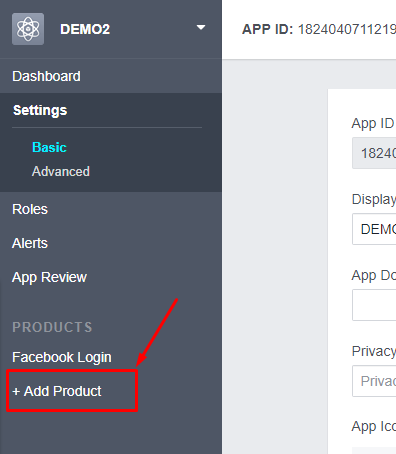Image resolution: width=396 pixels, height=454 pixels.
Task: Collapse the Settings section in sidebar
Action: pyautogui.click(x=40, y=110)
